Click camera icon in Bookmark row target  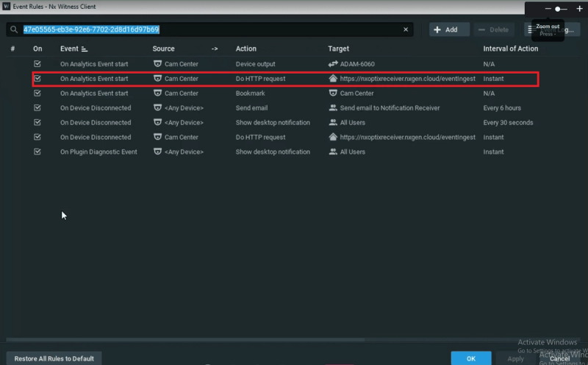click(333, 93)
